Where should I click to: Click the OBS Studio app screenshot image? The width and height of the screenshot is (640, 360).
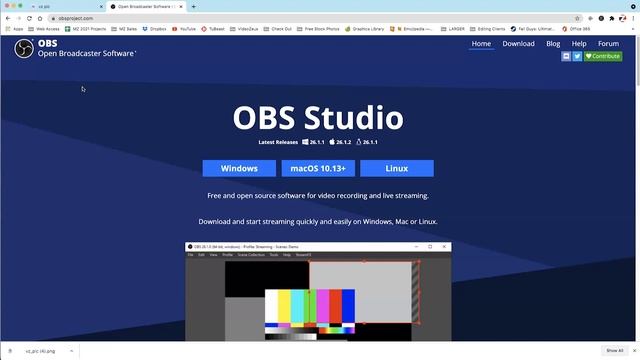click(x=318, y=291)
